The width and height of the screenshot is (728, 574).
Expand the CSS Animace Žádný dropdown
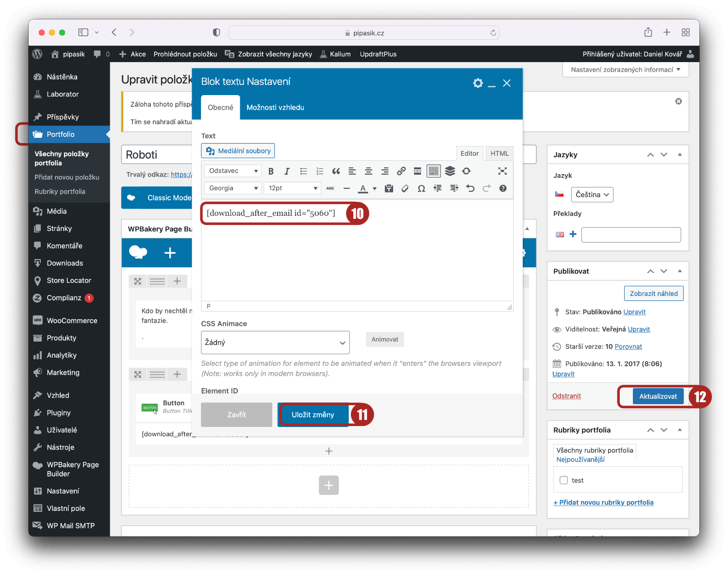pyautogui.click(x=275, y=343)
